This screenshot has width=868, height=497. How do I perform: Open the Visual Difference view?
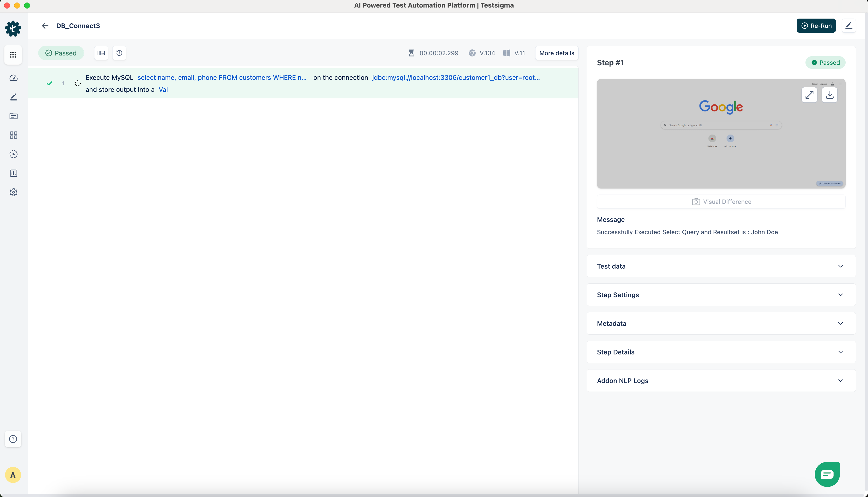click(x=721, y=201)
